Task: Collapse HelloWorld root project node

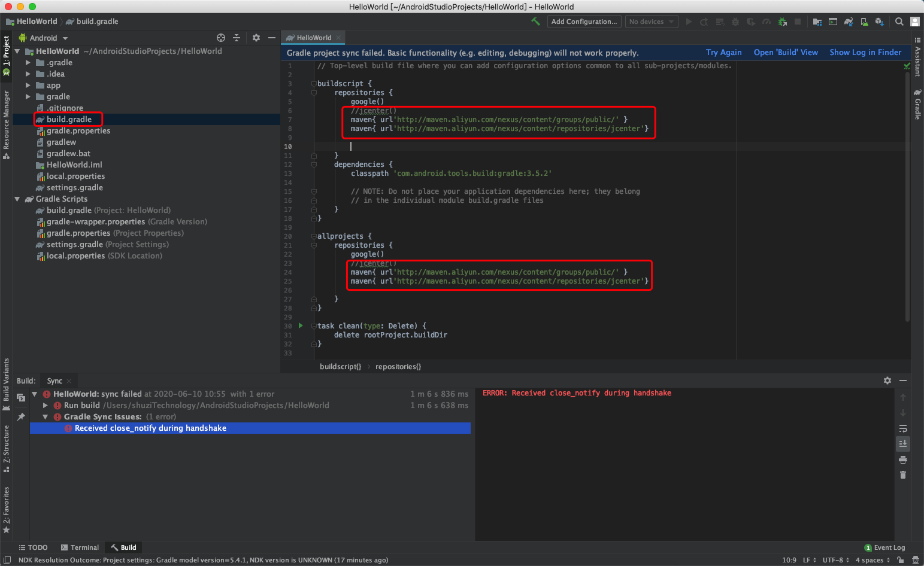Action: pyautogui.click(x=17, y=51)
